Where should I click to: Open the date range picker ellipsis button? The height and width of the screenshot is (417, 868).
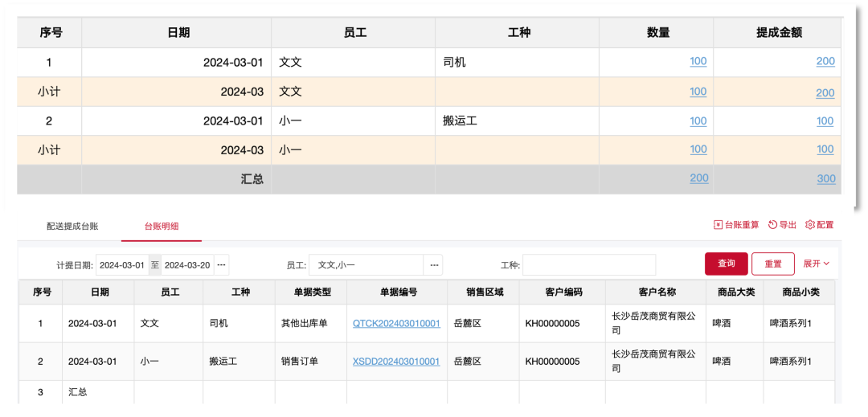(x=222, y=265)
